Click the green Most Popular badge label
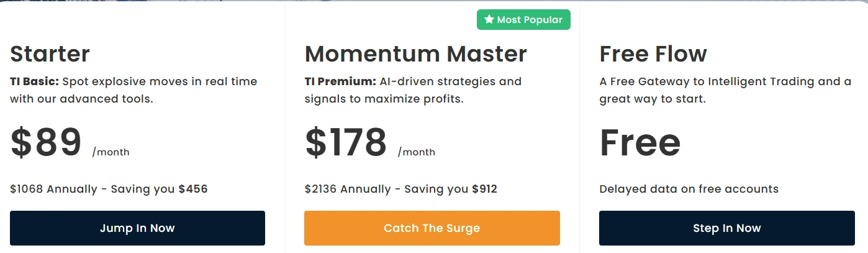 523,20
